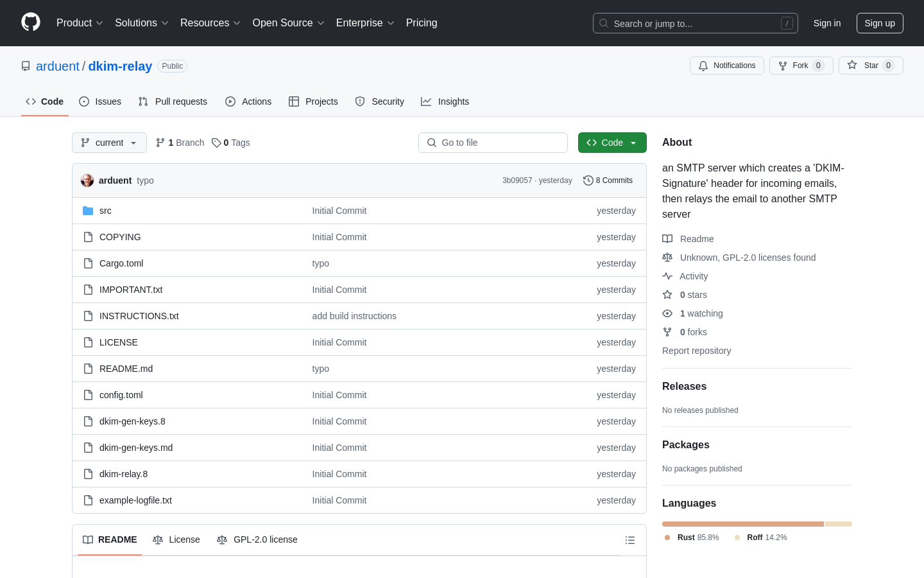Open the example-logfile.txt file
Viewport: 924px width, 578px height.
click(x=135, y=500)
